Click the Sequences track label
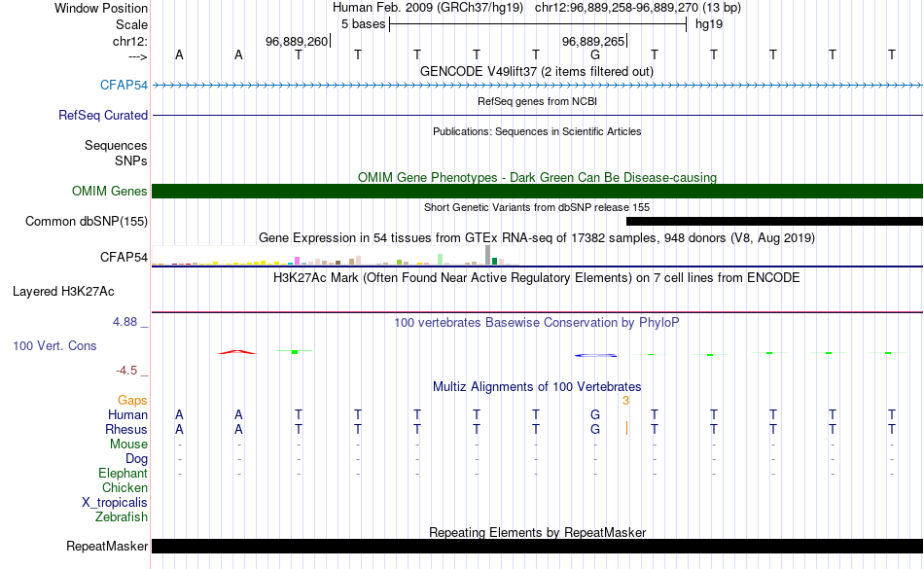Image resolution: width=924 pixels, height=569 pixels. pos(116,146)
